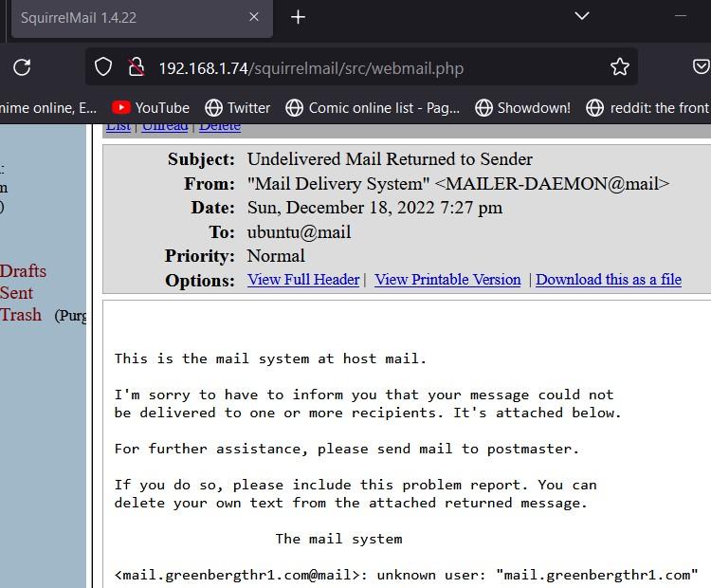Click the subject "Undelivered Mail Returned to Sender"
This screenshot has height=588, width=711.
pyautogui.click(x=390, y=159)
